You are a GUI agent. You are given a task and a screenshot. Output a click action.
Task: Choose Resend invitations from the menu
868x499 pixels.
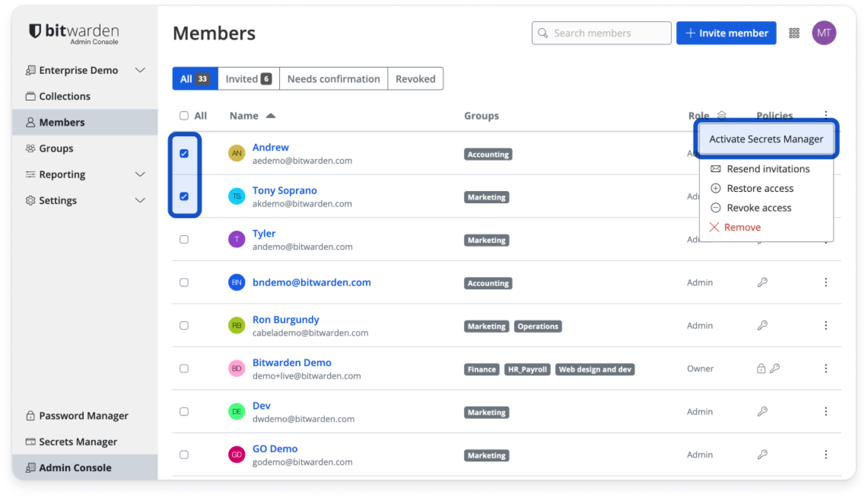click(x=766, y=169)
